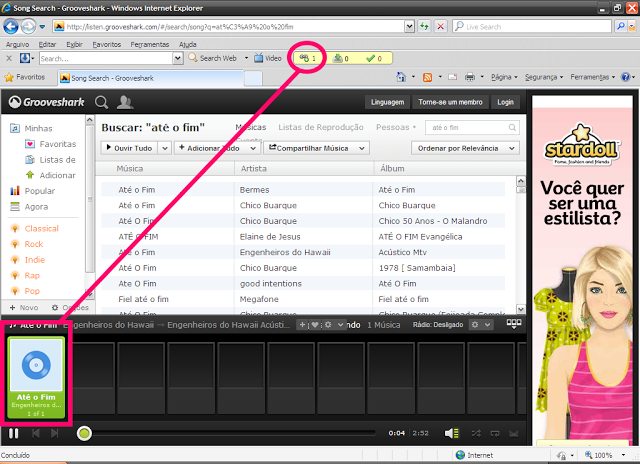The height and width of the screenshot is (464, 640).
Task: Click the Search Web toolbar button
Action: pos(213,58)
